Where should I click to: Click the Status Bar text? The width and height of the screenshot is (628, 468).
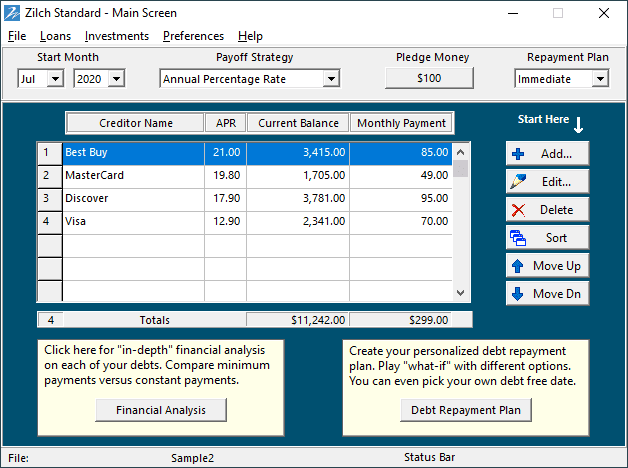point(429,457)
